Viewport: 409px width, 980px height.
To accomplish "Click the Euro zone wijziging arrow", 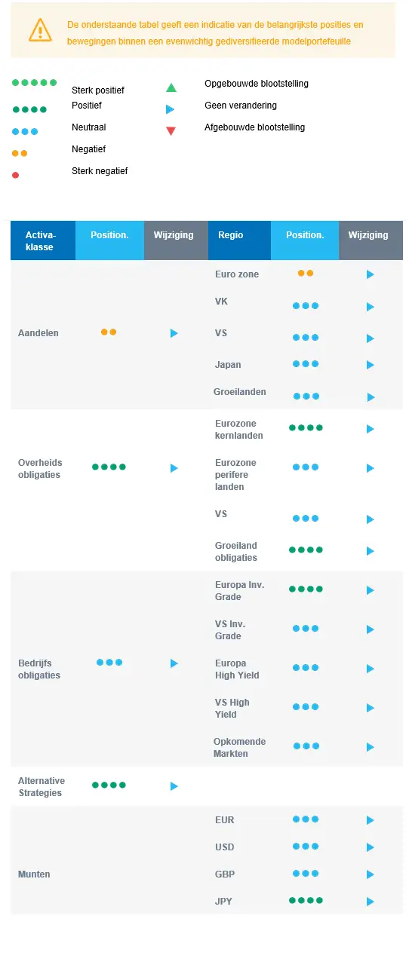I will point(371,274).
